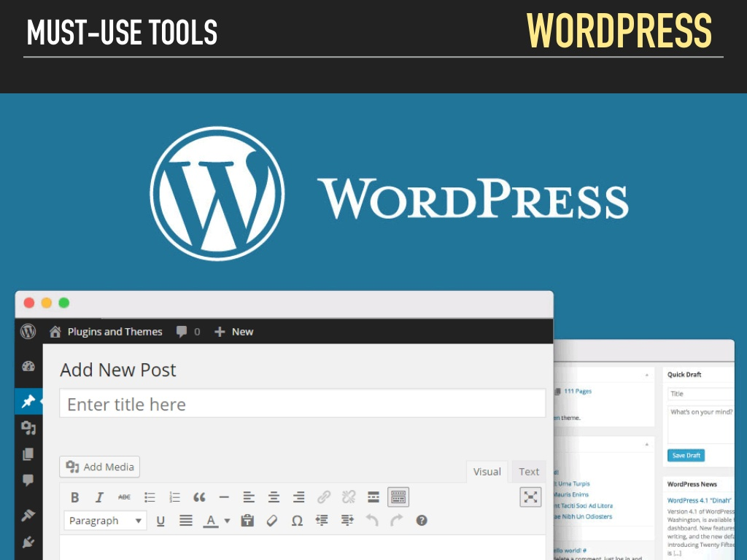Viewport: 747px width, 560px height.
Task: Open the Mauris Enims post link
Action: point(571,494)
